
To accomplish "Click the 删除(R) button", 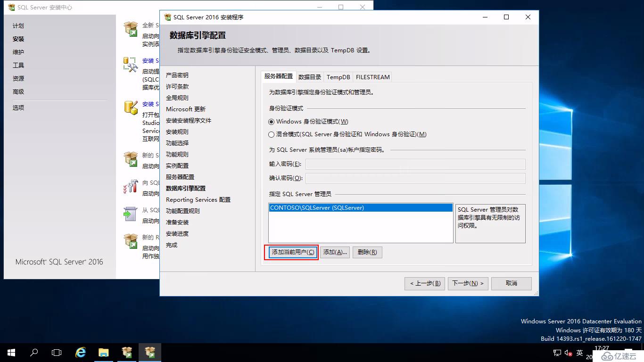I will [367, 252].
